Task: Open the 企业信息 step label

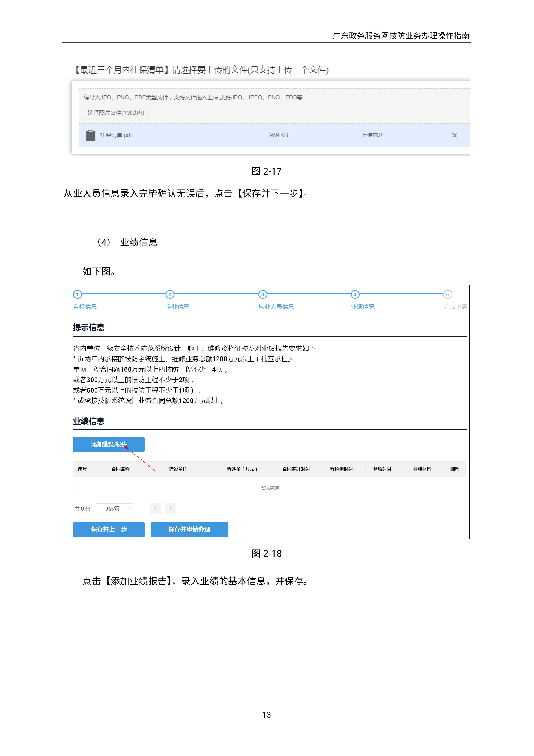Action: [177, 306]
